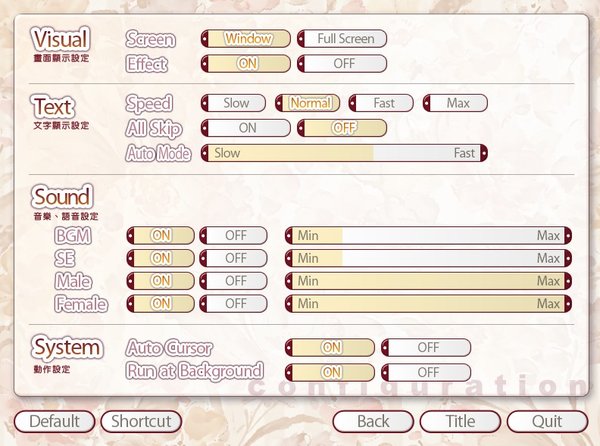The width and height of the screenshot is (600, 446).
Task: Mute SE with the OFF button
Action: (234, 258)
